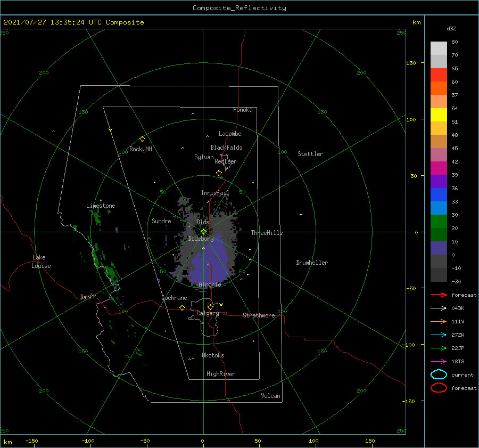
Task: Pick the light blue 33 dBZ swatch
Action: coord(439,208)
